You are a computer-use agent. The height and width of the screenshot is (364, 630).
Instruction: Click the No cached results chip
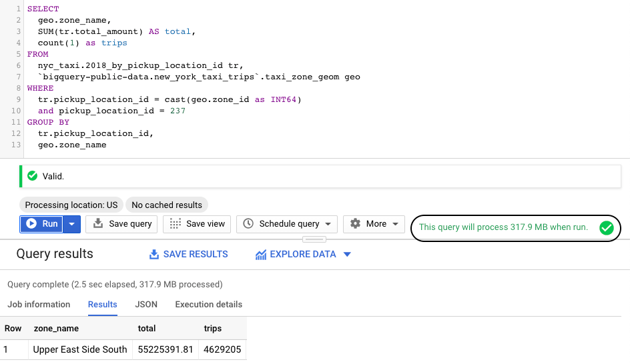167,205
